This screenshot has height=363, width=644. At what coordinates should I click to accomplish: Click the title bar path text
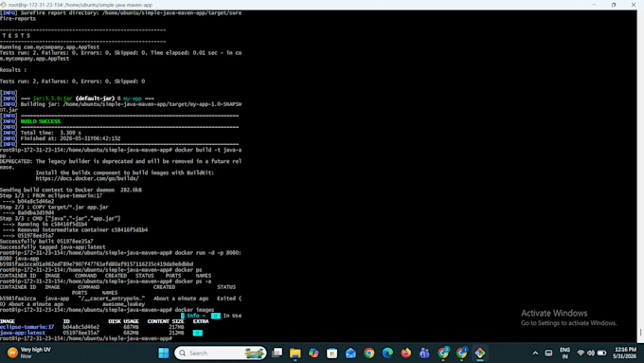tap(80, 5)
